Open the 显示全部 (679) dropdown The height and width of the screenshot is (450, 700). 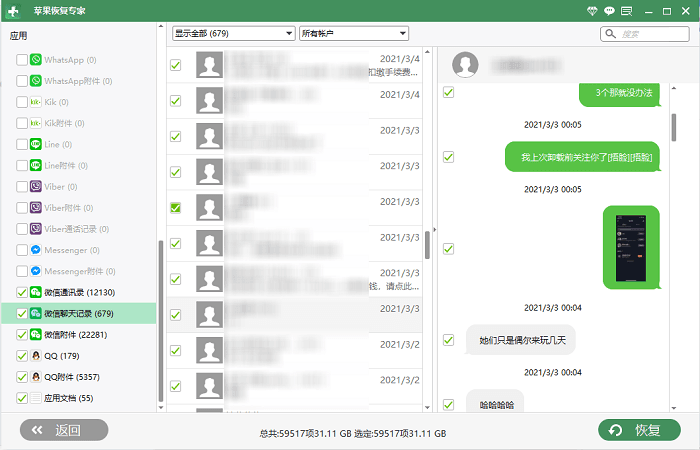[233, 33]
